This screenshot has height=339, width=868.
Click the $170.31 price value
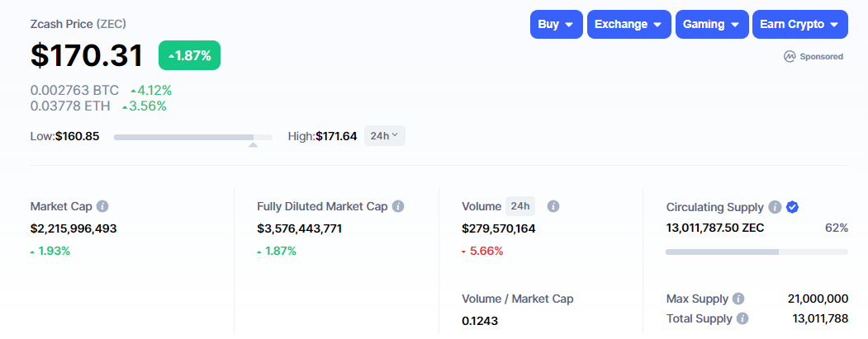[87, 55]
